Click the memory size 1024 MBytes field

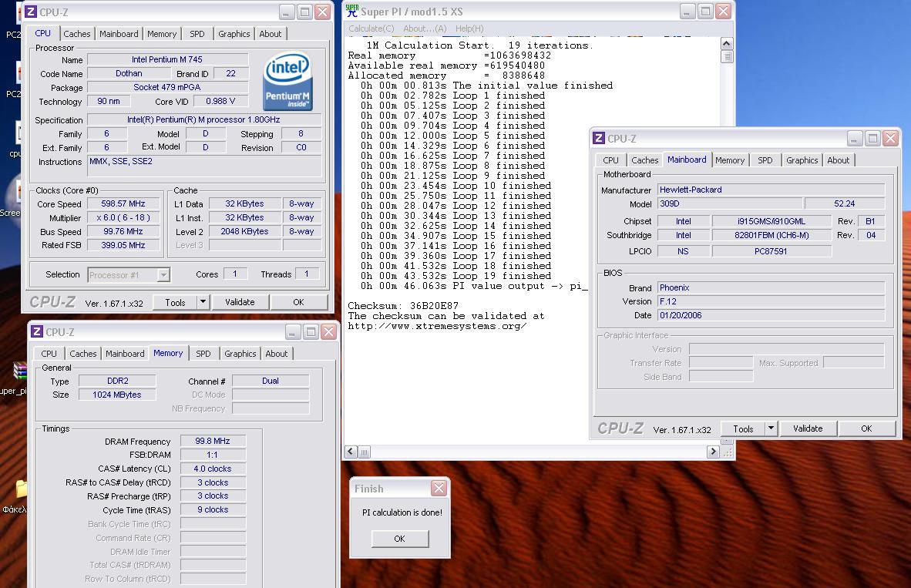pyautogui.click(x=117, y=395)
